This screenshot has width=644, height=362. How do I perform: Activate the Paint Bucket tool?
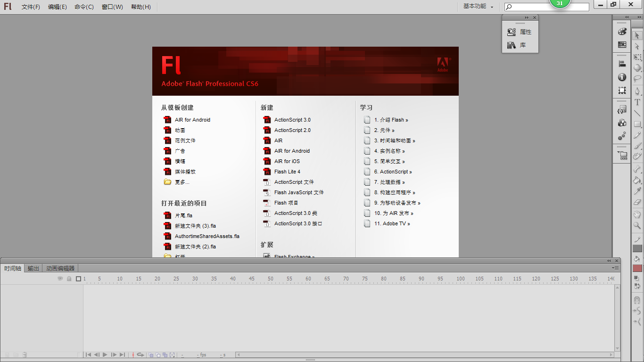637,180
